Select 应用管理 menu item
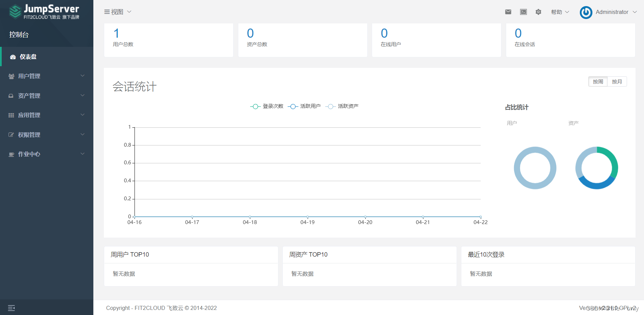 click(x=47, y=115)
